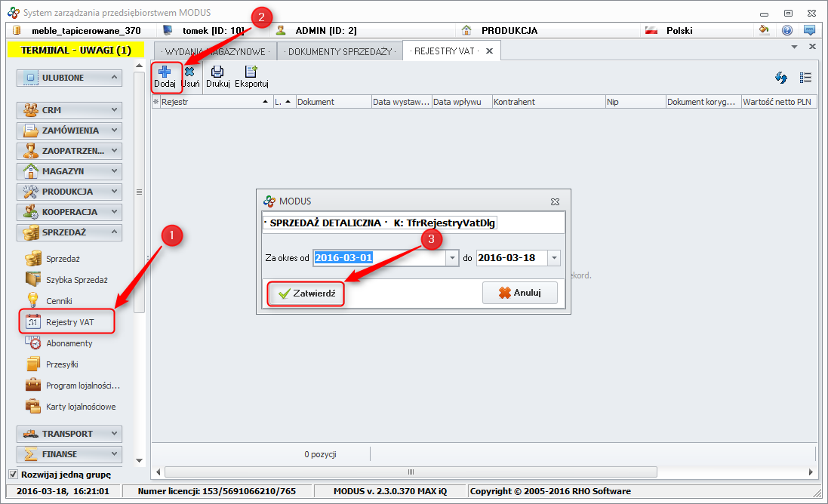This screenshot has width=828, height=504.
Task: Collapse the SPRZEDAŻ sidebar group
Action: [x=69, y=232]
